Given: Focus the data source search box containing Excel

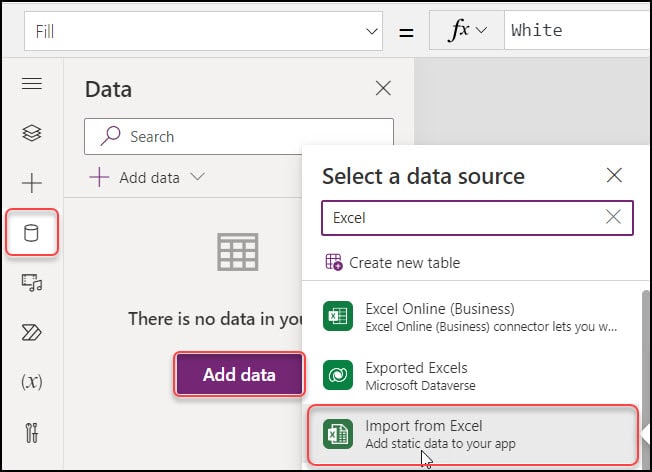Looking at the screenshot, I should [x=477, y=218].
